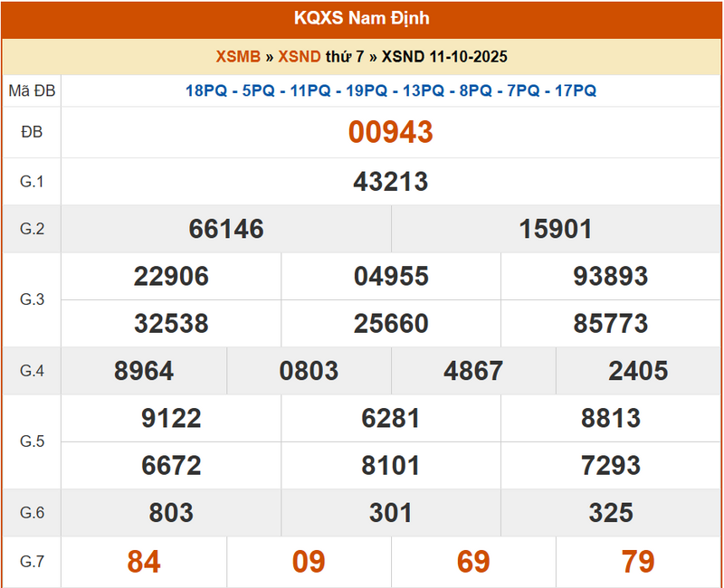This screenshot has width=724, height=588.
Task: Click the XSND 11-10-2025 date text
Action: pos(444,56)
